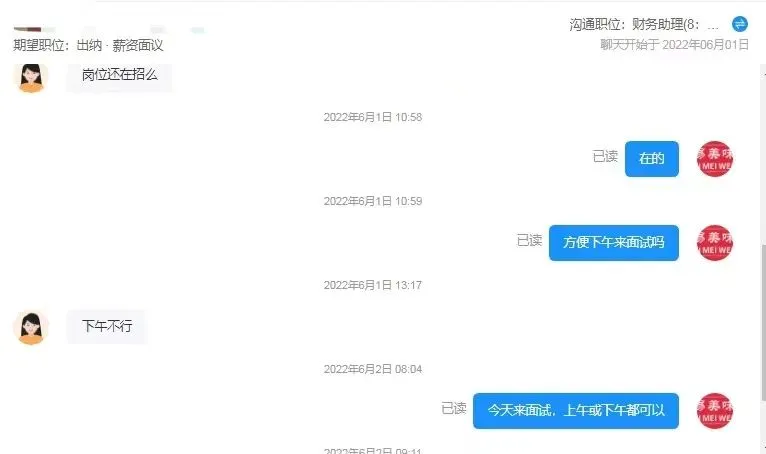Select the blue '在的' message bubble

[x=652, y=159]
